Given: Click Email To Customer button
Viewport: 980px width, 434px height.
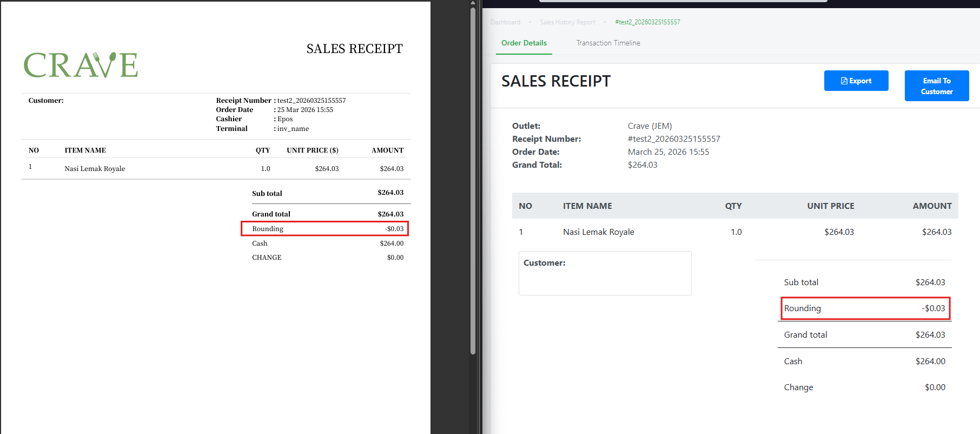Looking at the screenshot, I should coord(936,86).
